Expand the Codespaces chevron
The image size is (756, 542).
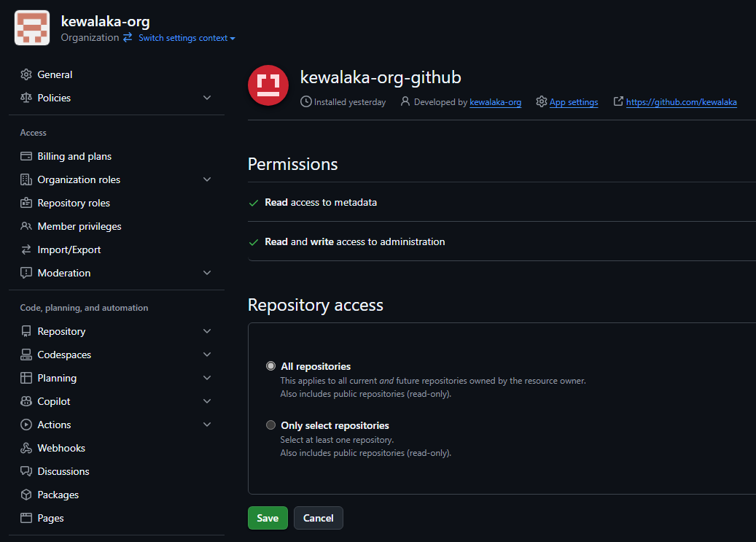click(207, 355)
